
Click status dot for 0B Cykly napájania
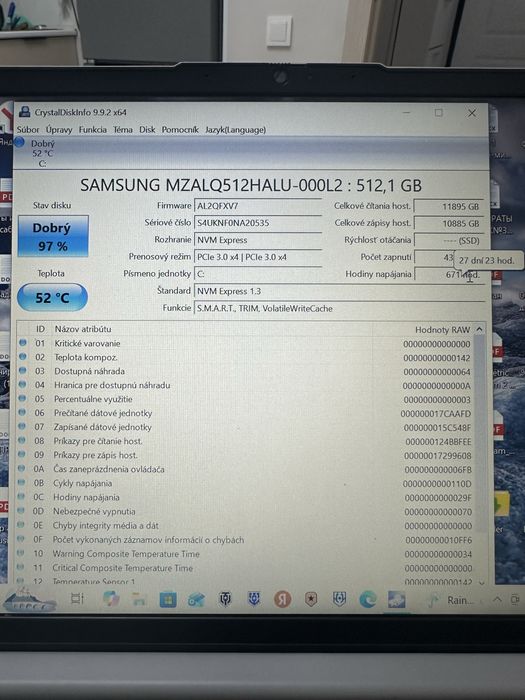click(x=21, y=482)
